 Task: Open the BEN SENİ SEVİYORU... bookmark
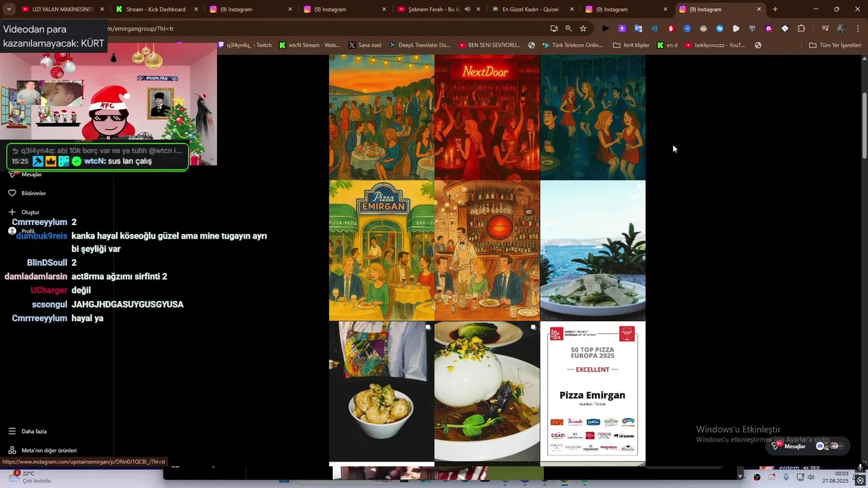click(490, 45)
